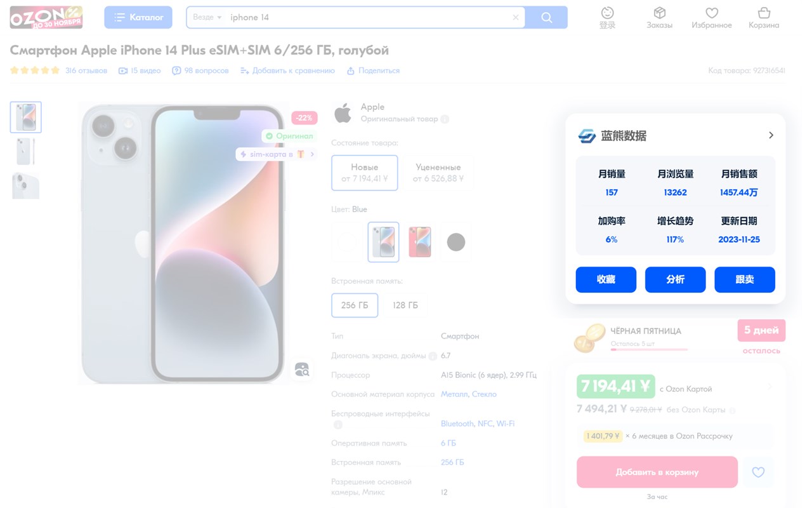The image size is (812, 508).
Task: Open the Каталог menu
Action: pos(138,18)
